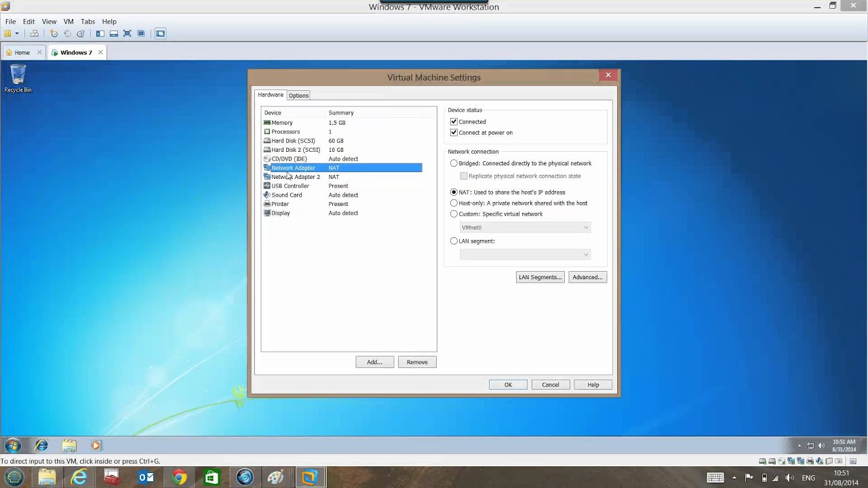
Task: Click the VMware sound status bar icon
Action: tap(820, 462)
